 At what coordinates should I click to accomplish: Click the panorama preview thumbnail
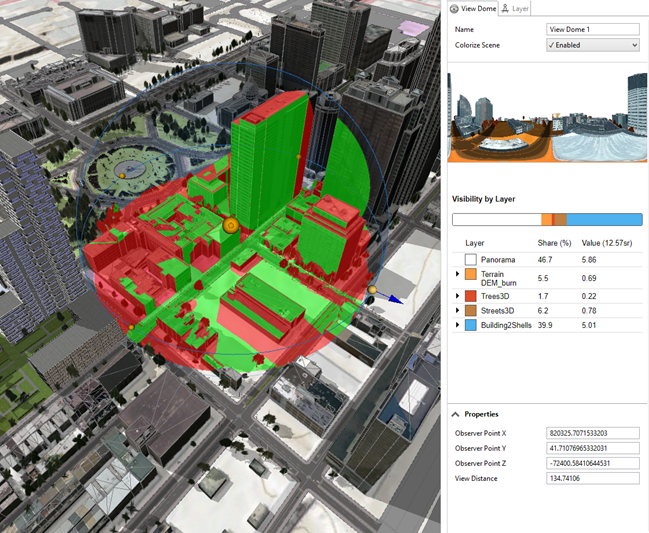click(x=545, y=117)
